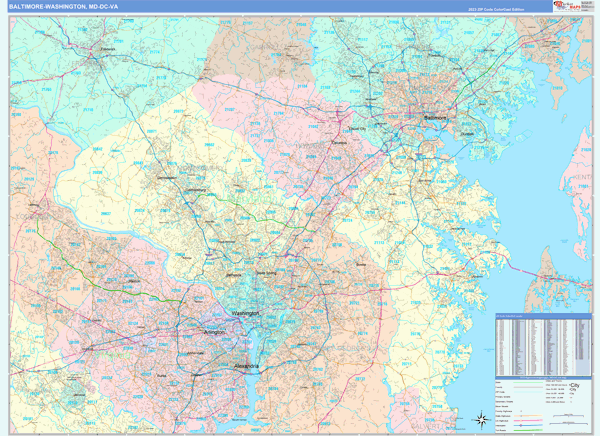Click the green Toll Roads legend line
This screenshot has height=436, width=600.
click(530, 430)
